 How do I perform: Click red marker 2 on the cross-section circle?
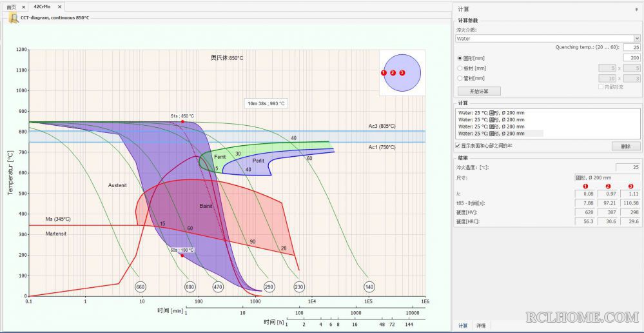[x=393, y=73]
